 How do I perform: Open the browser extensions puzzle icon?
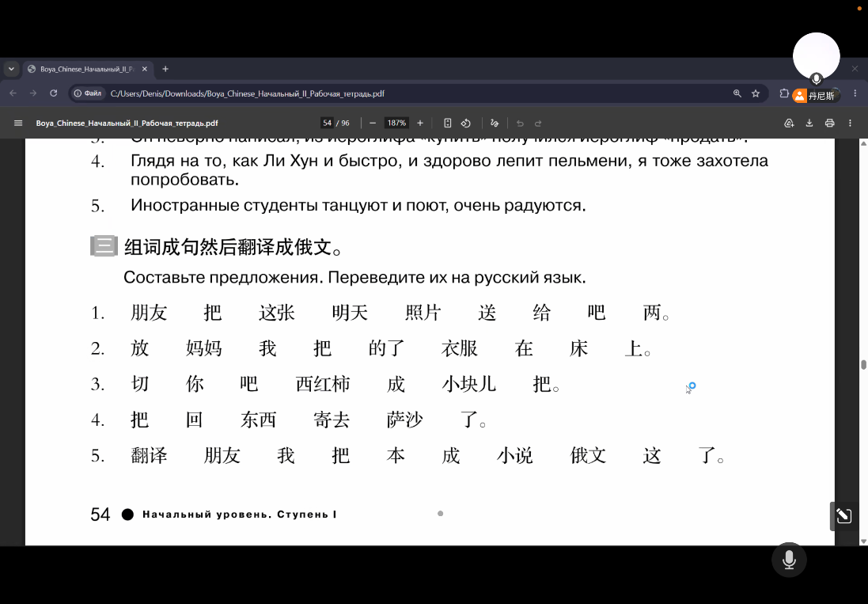(x=784, y=93)
